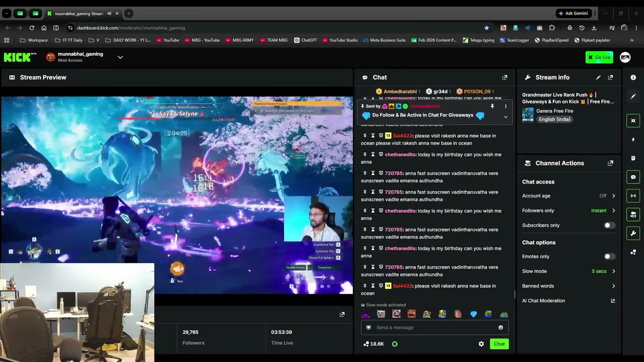Viewport: 644px width, 362px height.
Task: Show more bookmarks with the overflow chevron
Action: click(632, 40)
